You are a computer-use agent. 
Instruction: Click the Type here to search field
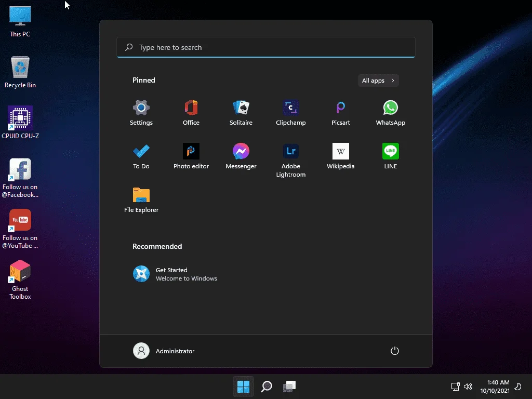pos(266,47)
